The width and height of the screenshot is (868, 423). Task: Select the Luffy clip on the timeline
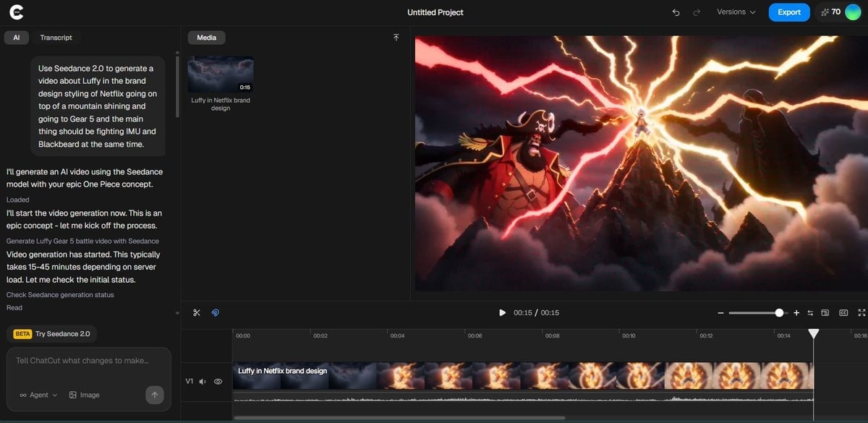(523, 376)
